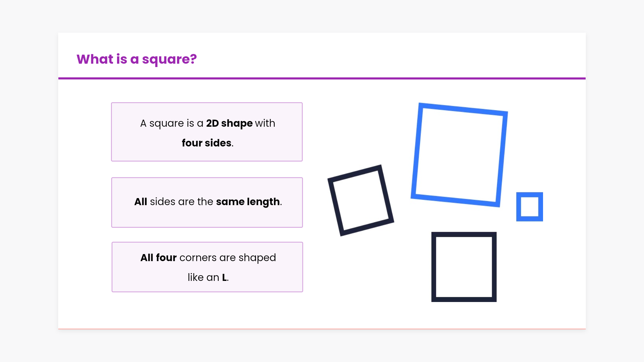Click the word "with" in first box

coord(265,123)
